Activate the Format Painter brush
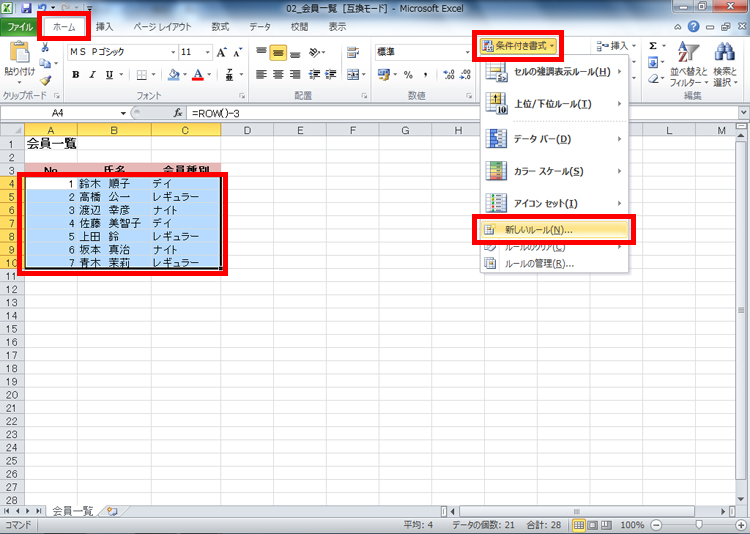This screenshot has width=750, height=534. pos(45,80)
